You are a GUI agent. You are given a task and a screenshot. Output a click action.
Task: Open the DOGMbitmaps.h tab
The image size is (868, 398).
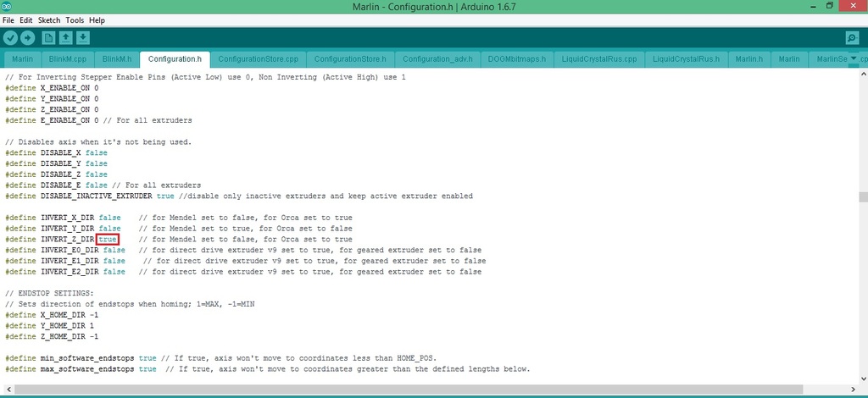[x=515, y=59]
